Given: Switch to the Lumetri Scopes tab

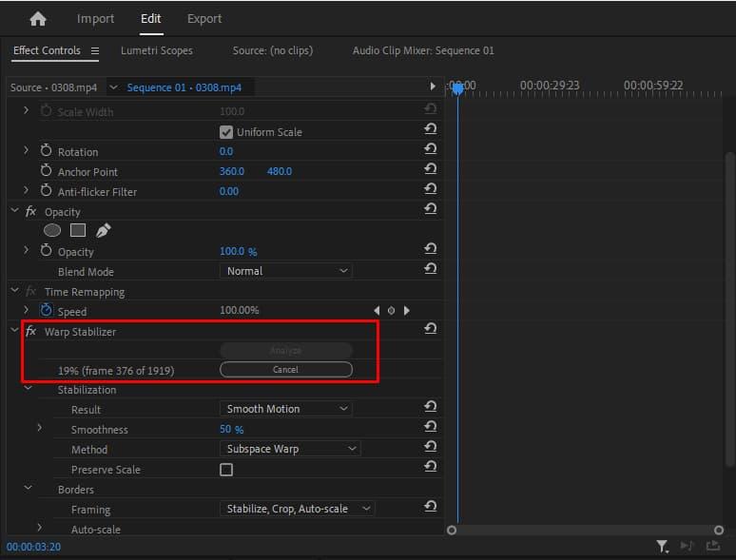Looking at the screenshot, I should (x=157, y=50).
